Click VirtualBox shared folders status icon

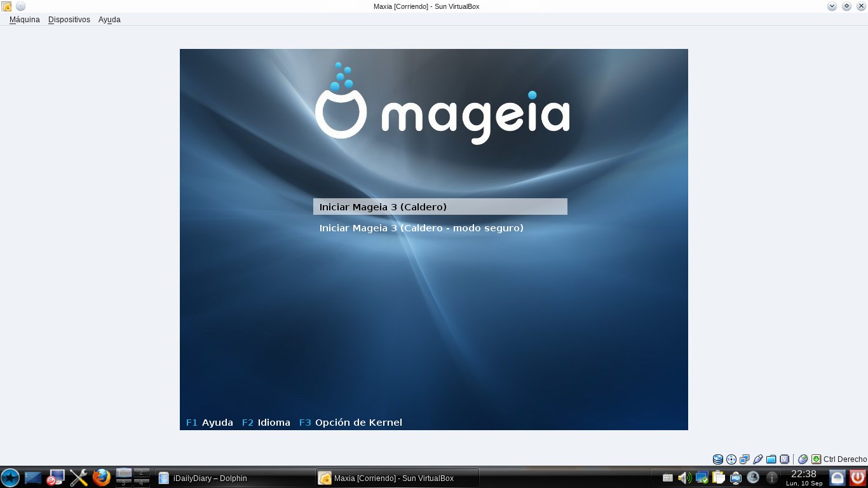coord(771,459)
